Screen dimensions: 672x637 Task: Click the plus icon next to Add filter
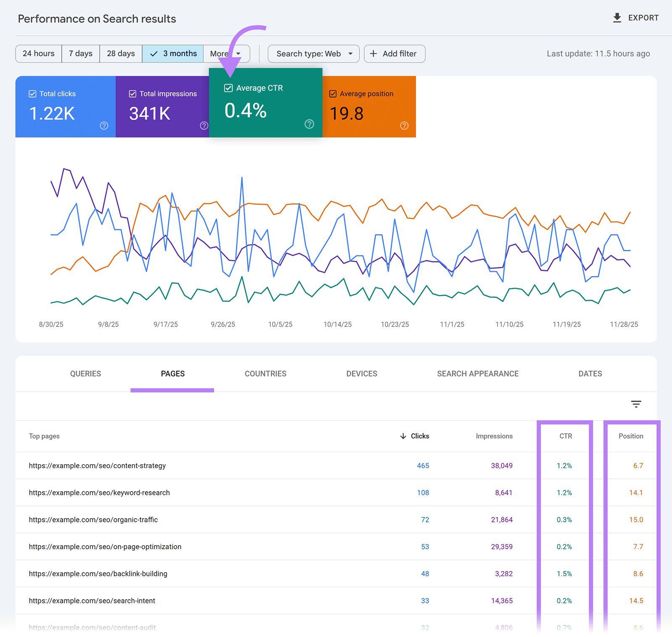(x=373, y=53)
